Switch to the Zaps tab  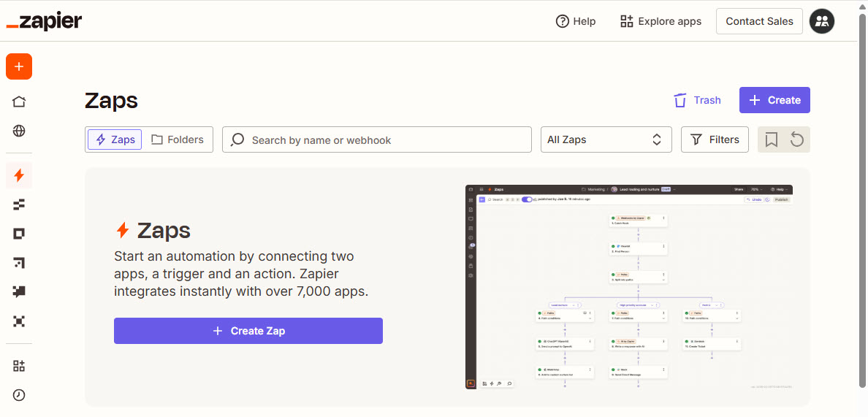click(x=115, y=139)
